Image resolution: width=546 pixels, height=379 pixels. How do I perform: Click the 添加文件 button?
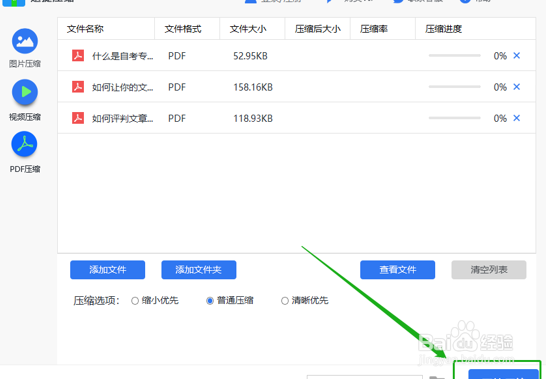point(108,270)
